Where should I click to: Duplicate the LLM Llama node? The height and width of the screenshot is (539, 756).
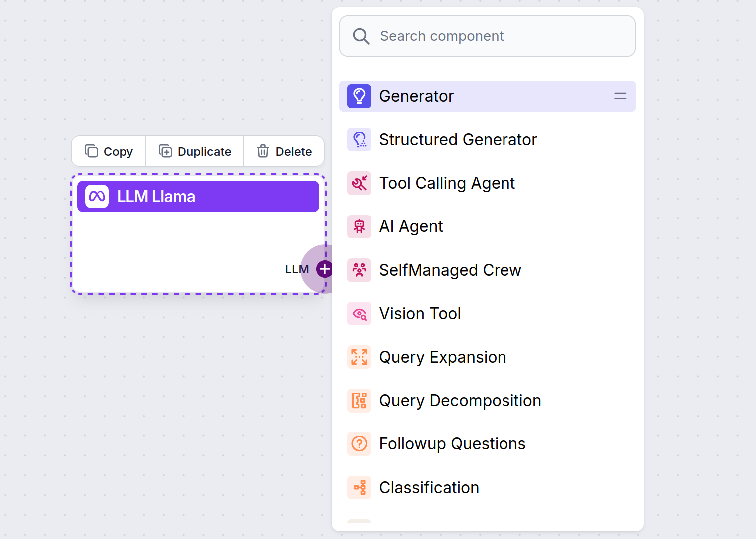tap(194, 151)
